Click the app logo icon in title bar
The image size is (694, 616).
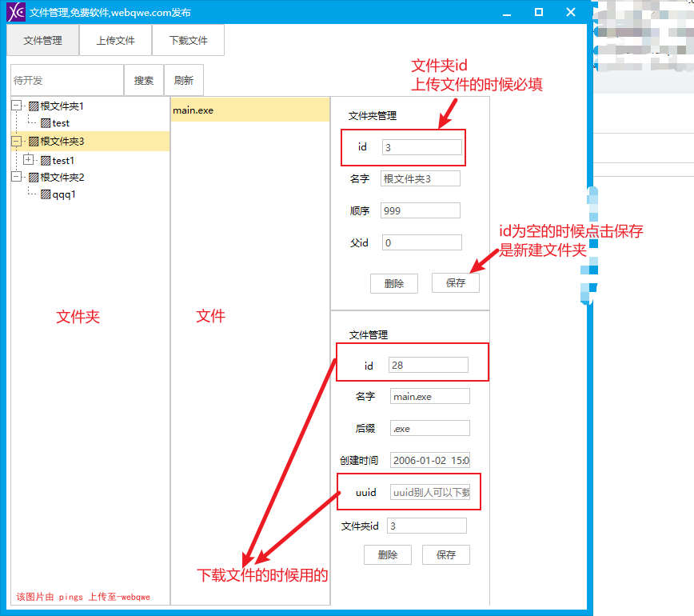15,12
